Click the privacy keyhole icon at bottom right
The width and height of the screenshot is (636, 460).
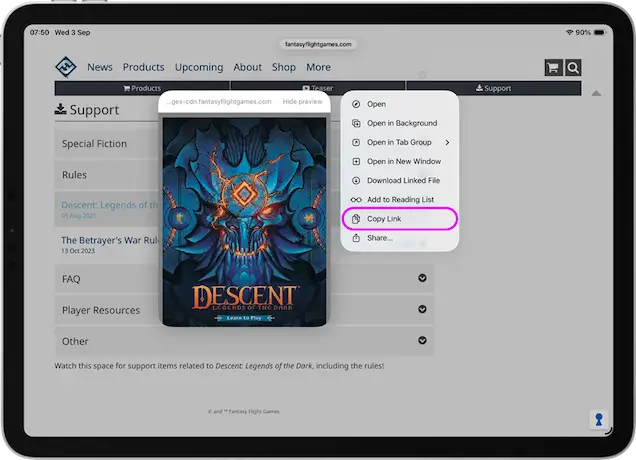(x=598, y=419)
